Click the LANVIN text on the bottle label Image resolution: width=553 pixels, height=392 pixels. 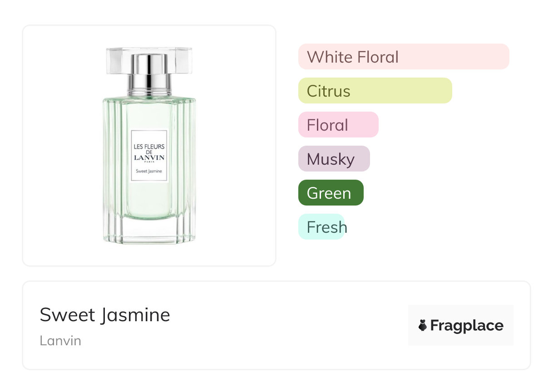tap(149, 158)
